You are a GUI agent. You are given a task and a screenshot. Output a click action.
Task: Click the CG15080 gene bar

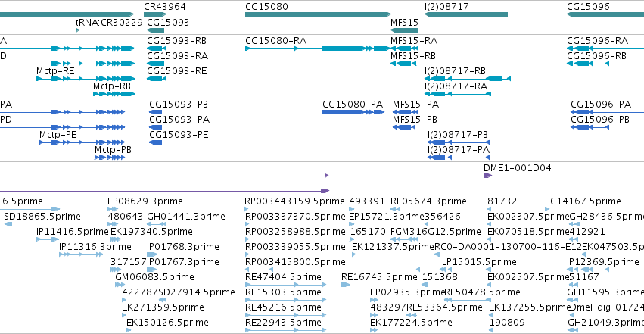click(x=319, y=14)
